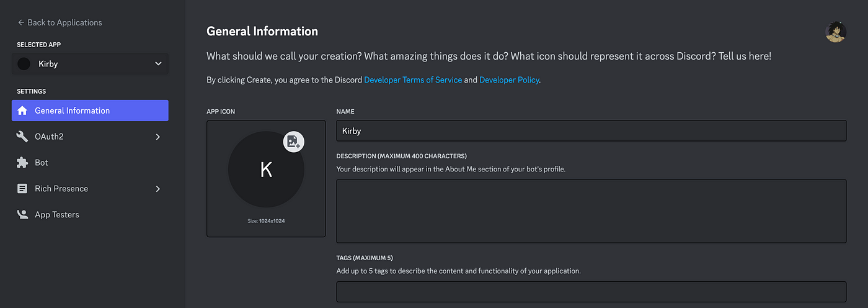Click the Name field containing Kirby

(591, 131)
